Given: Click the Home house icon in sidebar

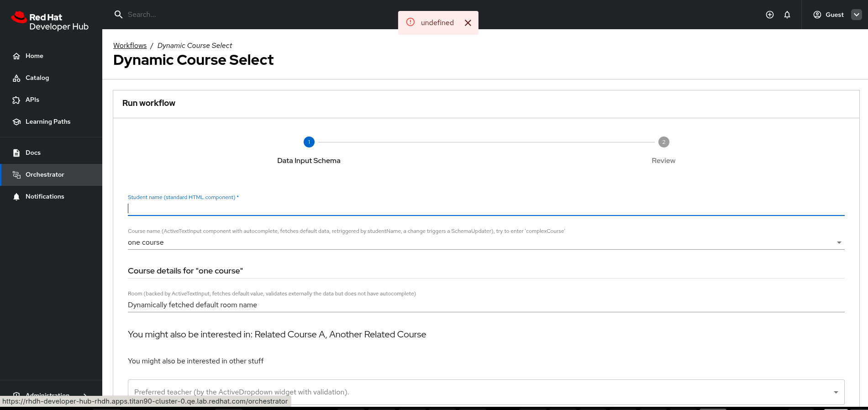Looking at the screenshot, I should point(16,56).
